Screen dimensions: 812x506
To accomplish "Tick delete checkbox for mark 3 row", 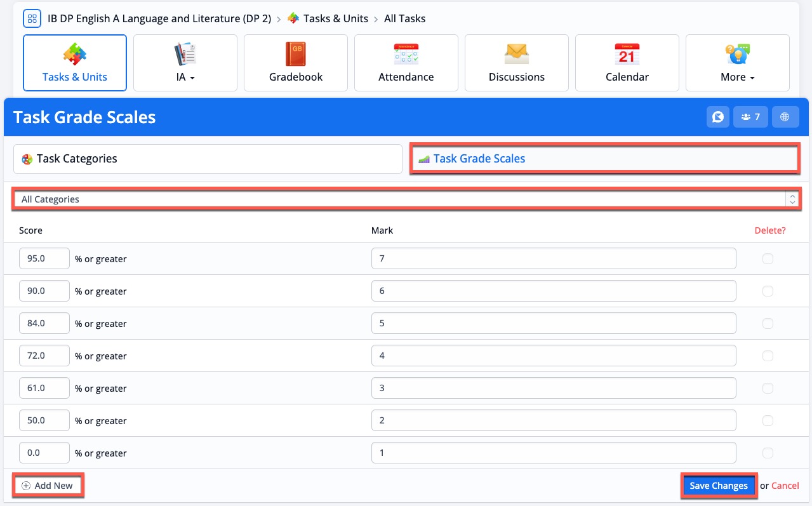I will pos(768,388).
